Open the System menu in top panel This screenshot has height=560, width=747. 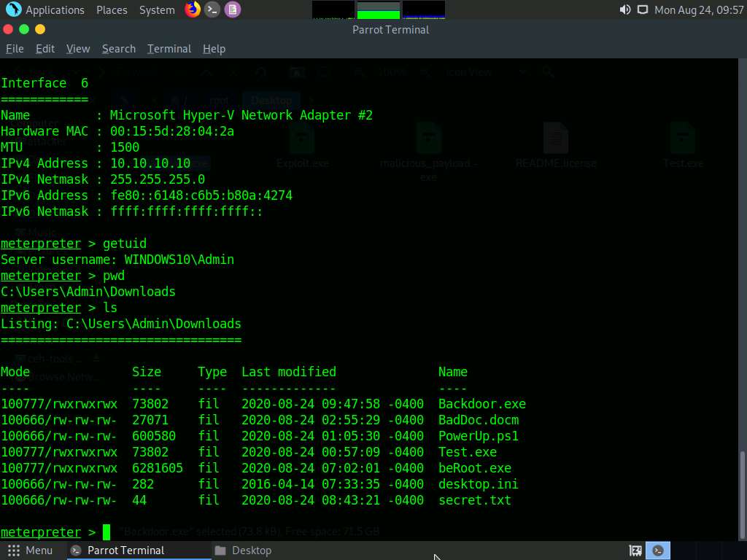click(x=157, y=10)
